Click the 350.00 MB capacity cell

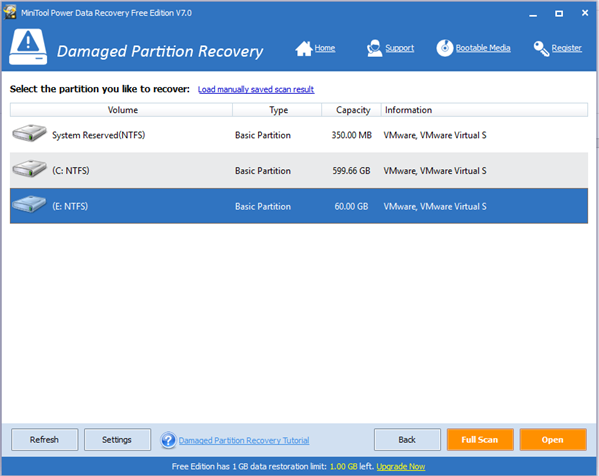tap(351, 135)
